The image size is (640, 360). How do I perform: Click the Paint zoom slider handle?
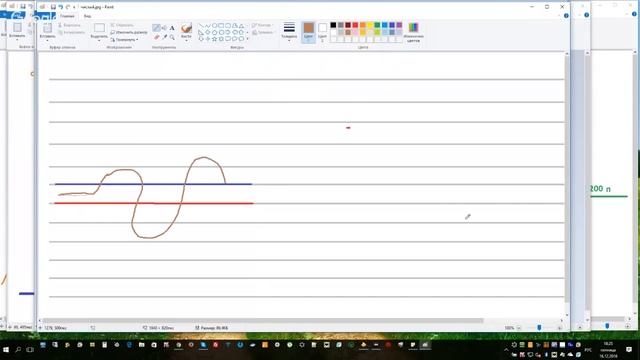click(539, 327)
